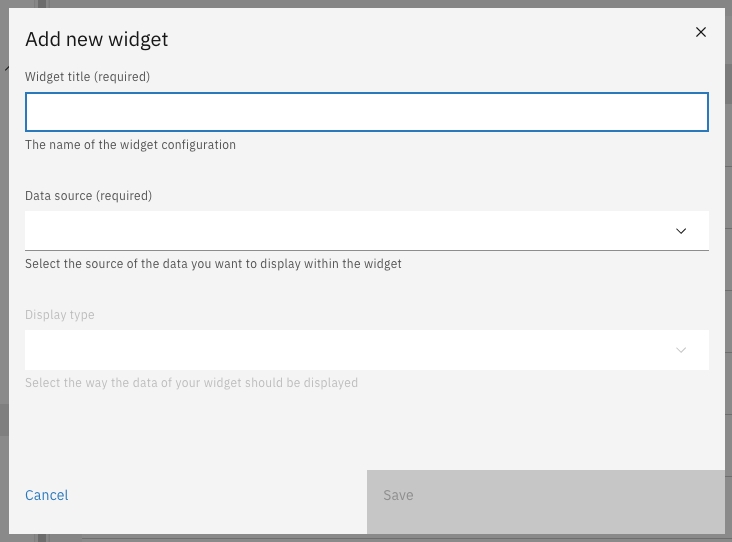Focus the Widget title text field
The width and height of the screenshot is (732, 542).
(366, 112)
